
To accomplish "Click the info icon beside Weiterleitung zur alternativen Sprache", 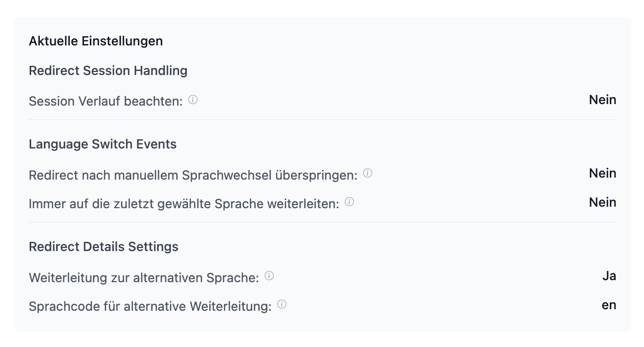I will pos(269,275).
